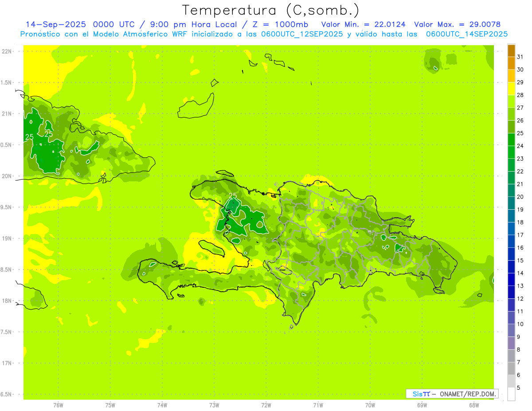This screenshot has width=532, height=411.
Task: Click the 18N latitude axis label
Action: 7,301
